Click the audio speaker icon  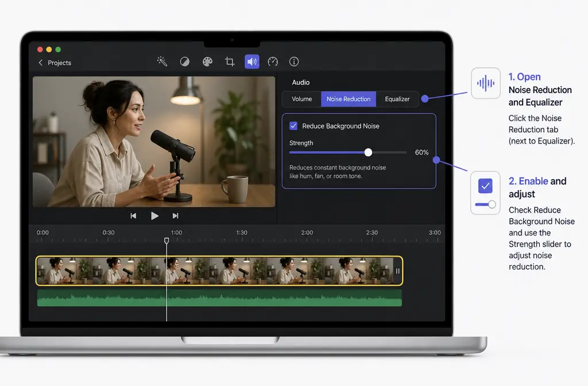252,61
